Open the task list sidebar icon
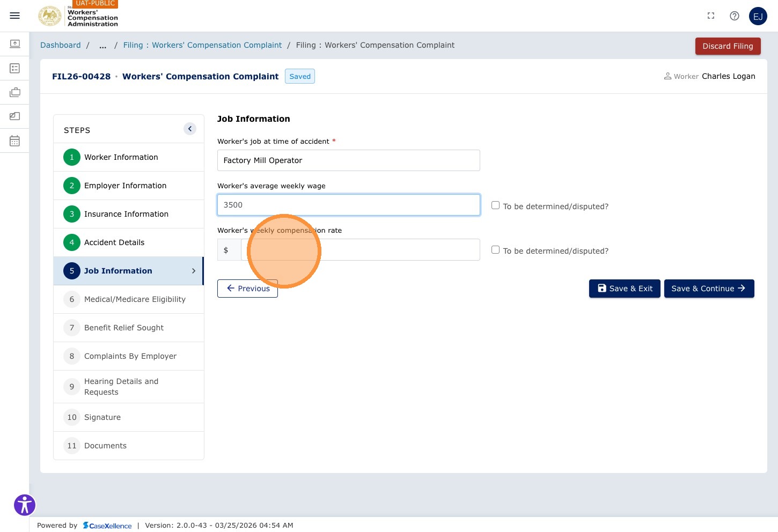 (x=15, y=68)
